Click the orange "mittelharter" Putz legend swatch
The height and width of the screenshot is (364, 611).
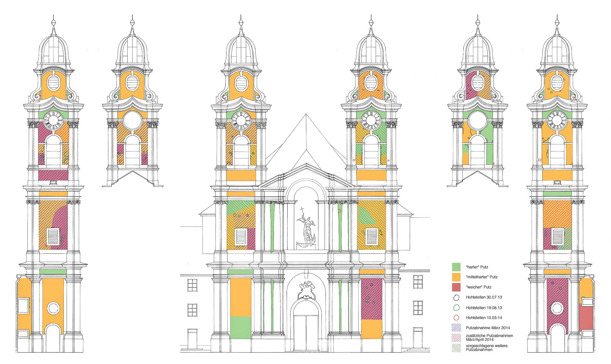coord(456,277)
